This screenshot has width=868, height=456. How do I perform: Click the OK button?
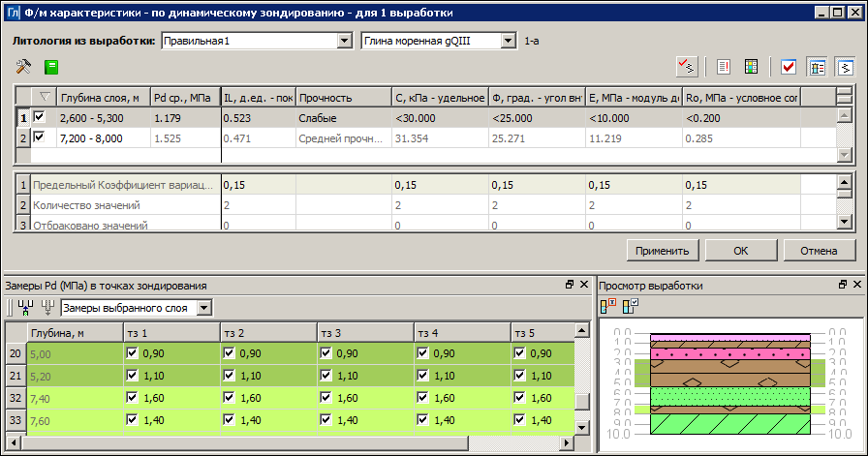(x=741, y=251)
